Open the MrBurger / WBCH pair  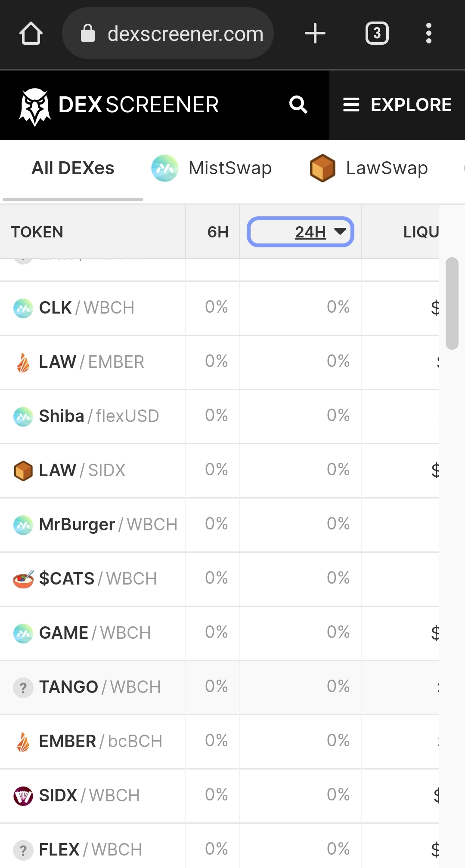coord(220,525)
